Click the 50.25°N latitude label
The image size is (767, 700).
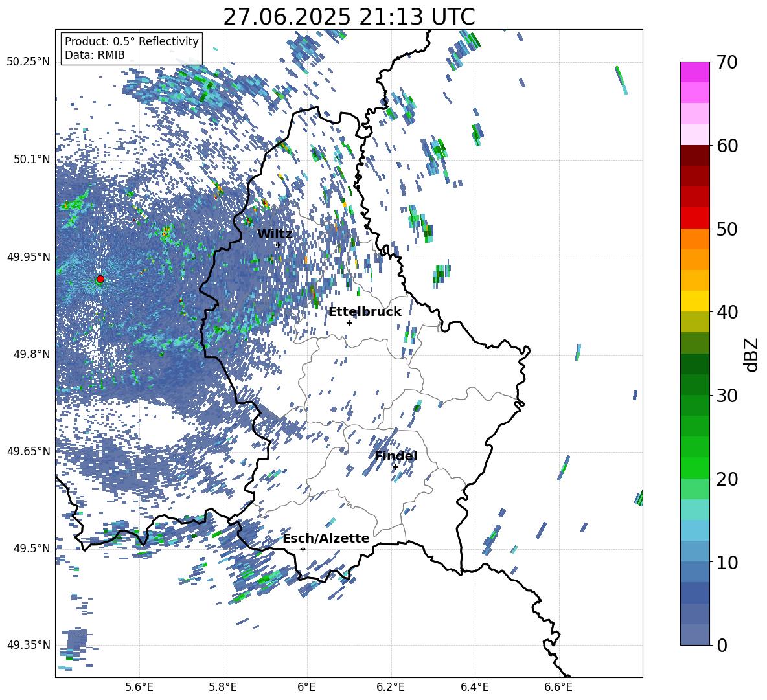point(29,62)
